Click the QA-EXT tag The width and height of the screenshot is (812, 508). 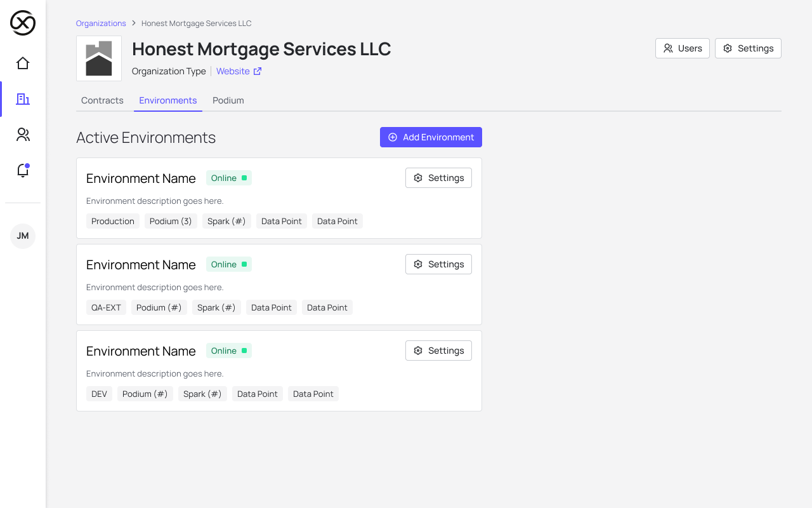tap(106, 307)
